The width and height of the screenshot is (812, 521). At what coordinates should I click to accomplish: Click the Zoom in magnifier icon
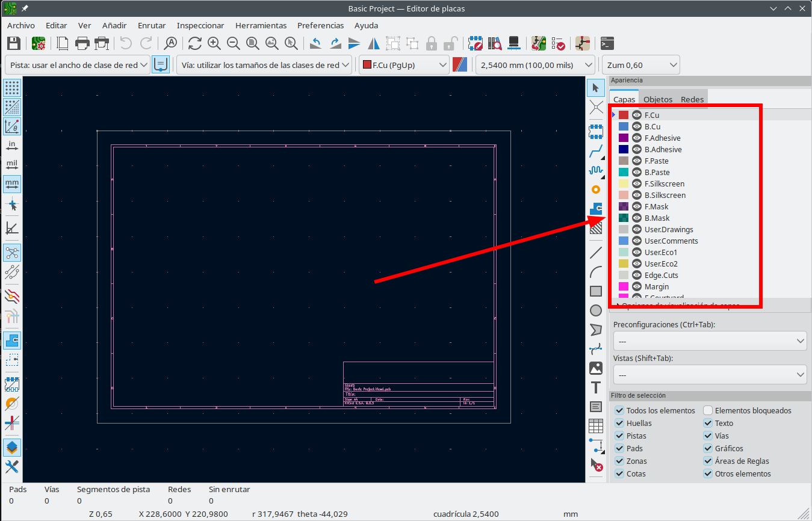pyautogui.click(x=214, y=43)
